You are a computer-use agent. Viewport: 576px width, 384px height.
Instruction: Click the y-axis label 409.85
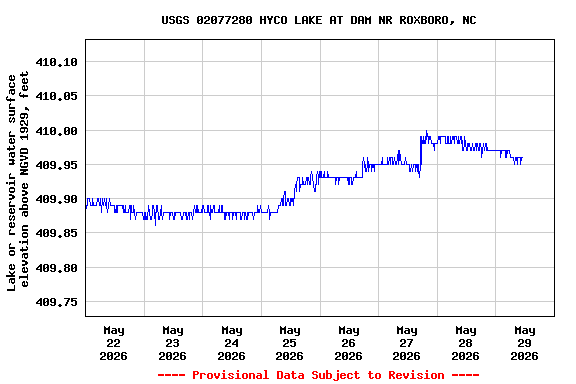pyautogui.click(x=57, y=233)
